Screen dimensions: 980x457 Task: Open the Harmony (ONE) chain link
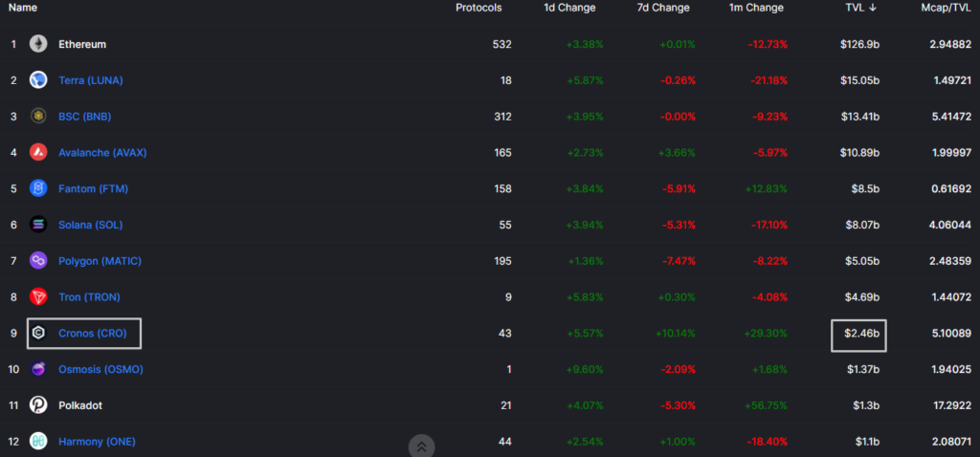click(x=98, y=442)
